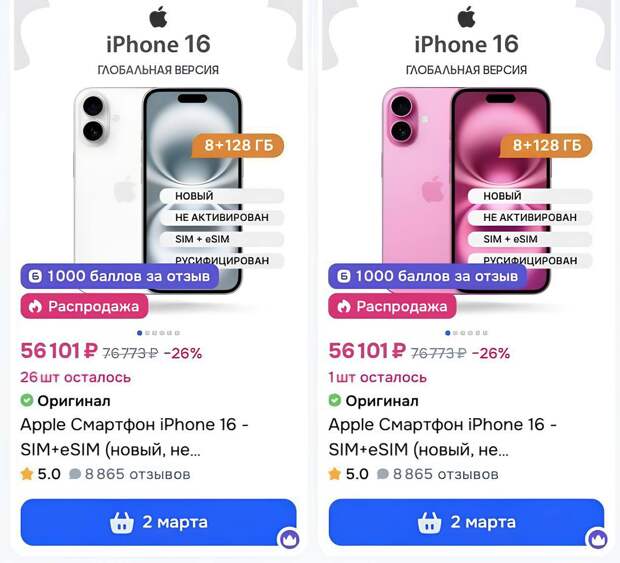Select second carousel dot under pink iPhone image
Screen dimensions: 620x563
456,333
